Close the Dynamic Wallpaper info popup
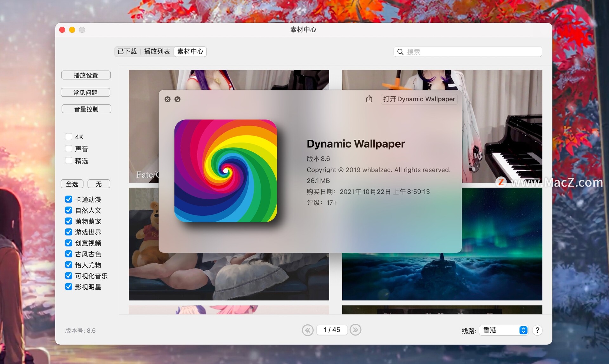Screen dimensions: 609x364 (167, 99)
